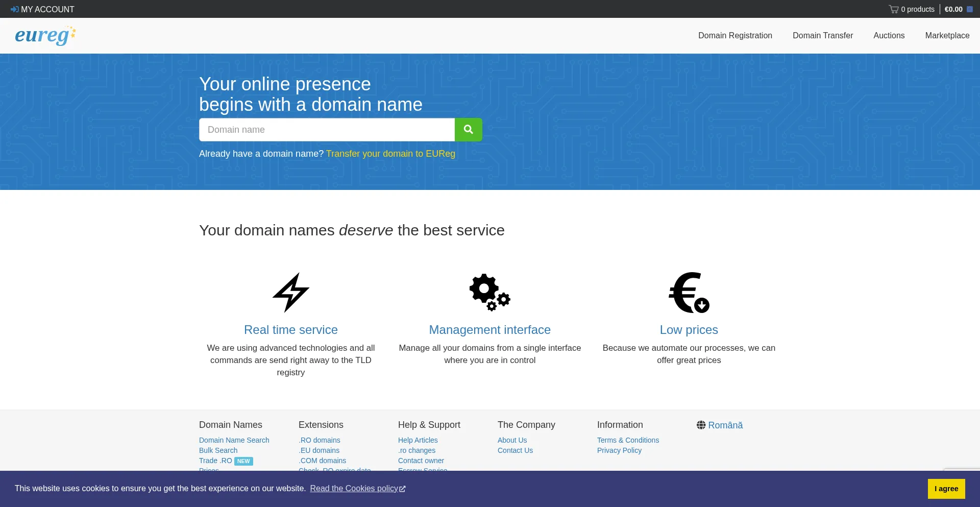Click the globe icon next to Română
Screen dimensions: 980x507
(x=701, y=425)
